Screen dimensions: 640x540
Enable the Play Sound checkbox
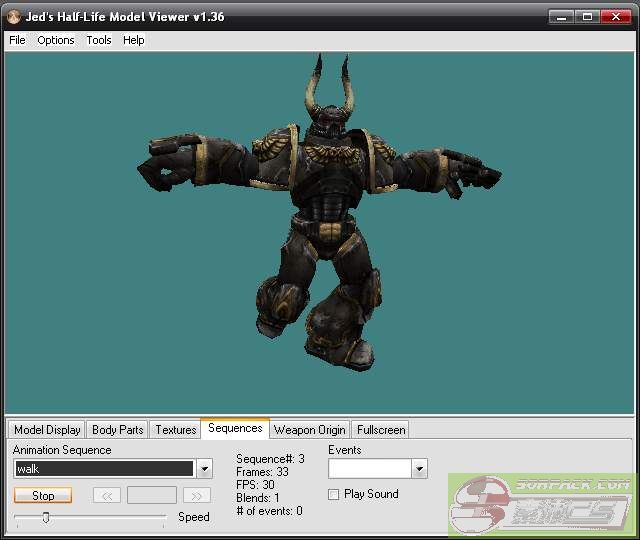pos(334,494)
